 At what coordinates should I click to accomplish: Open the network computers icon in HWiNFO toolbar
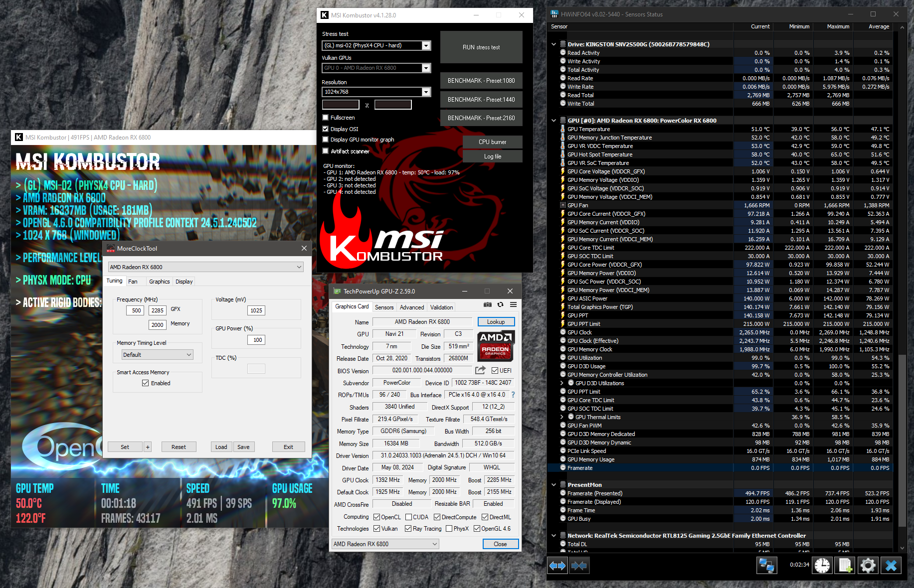pos(766,566)
